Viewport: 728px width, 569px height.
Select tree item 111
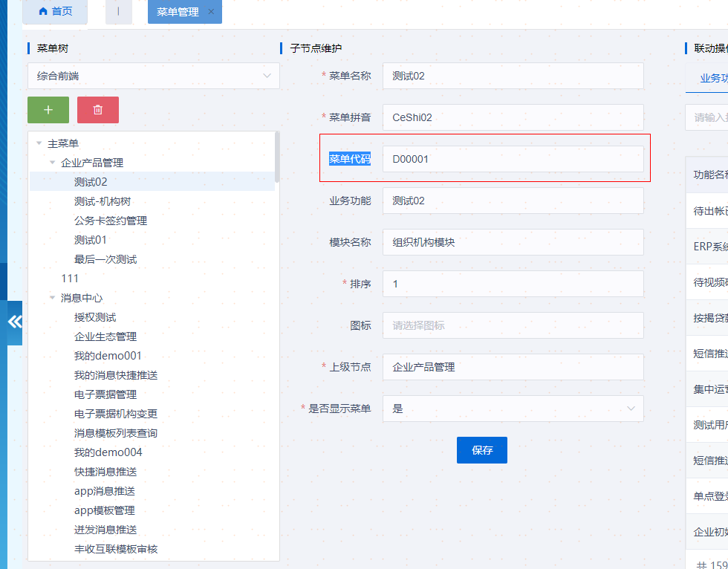tap(70, 279)
